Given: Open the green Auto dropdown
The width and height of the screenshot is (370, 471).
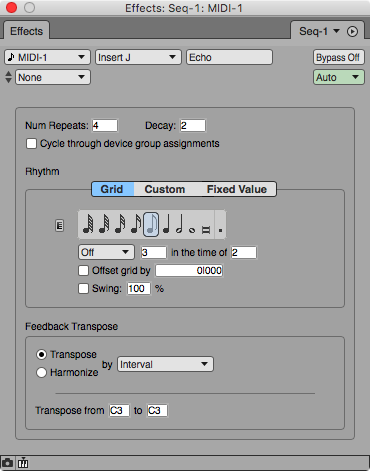Looking at the screenshot, I should click(339, 77).
